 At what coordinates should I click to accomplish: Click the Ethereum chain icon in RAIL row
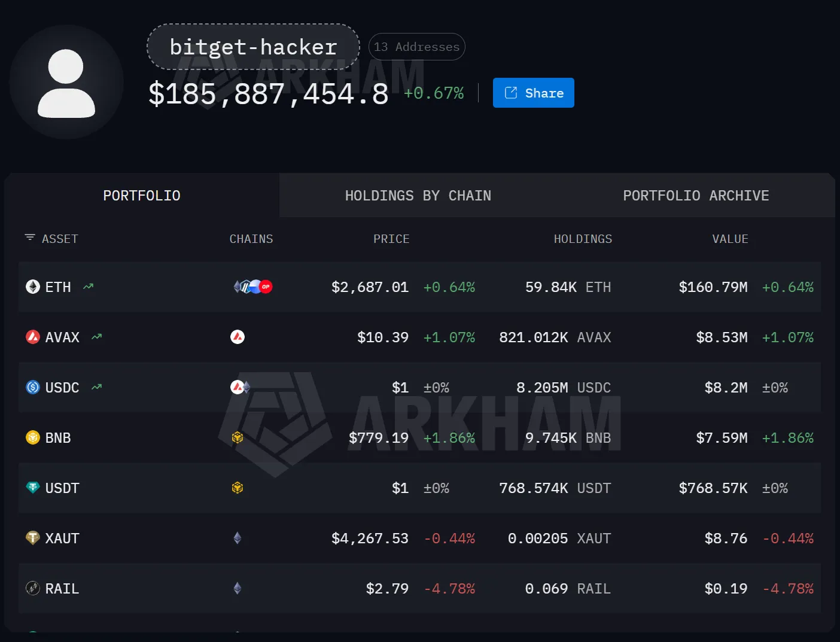click(238, 589)
